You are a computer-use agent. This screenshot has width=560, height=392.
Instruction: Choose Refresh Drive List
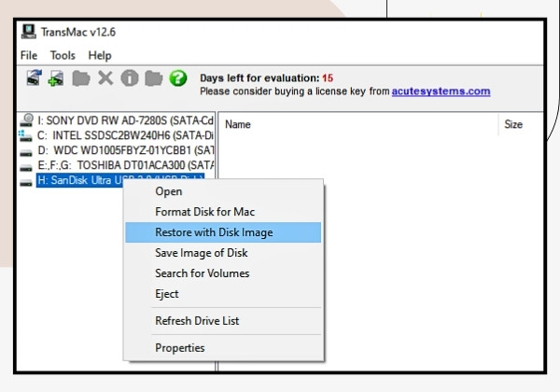coord(223,320)
